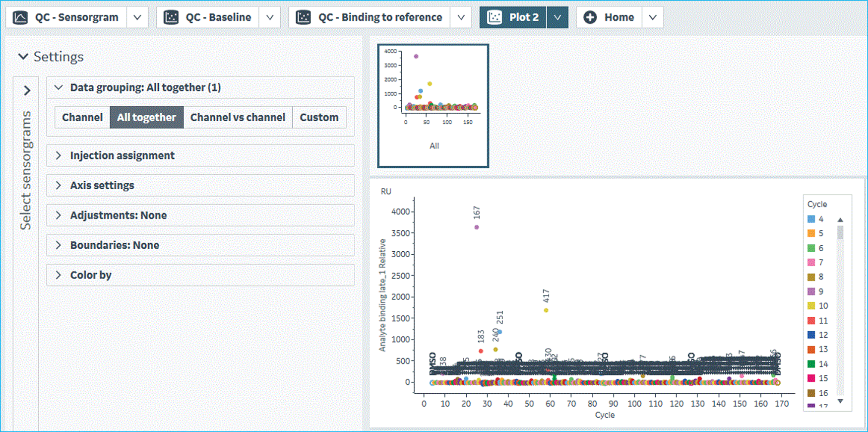Click the Plot 2 tab icon
The image size is (868, 432).
point(495,17)
